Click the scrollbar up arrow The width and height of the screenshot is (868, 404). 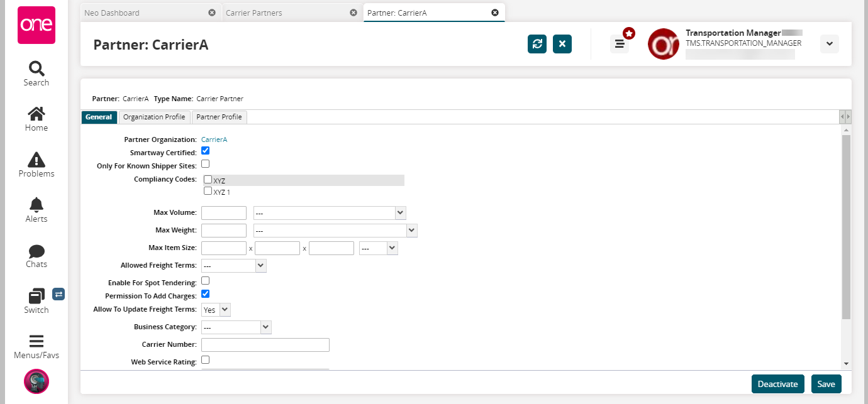click(846, 129)
